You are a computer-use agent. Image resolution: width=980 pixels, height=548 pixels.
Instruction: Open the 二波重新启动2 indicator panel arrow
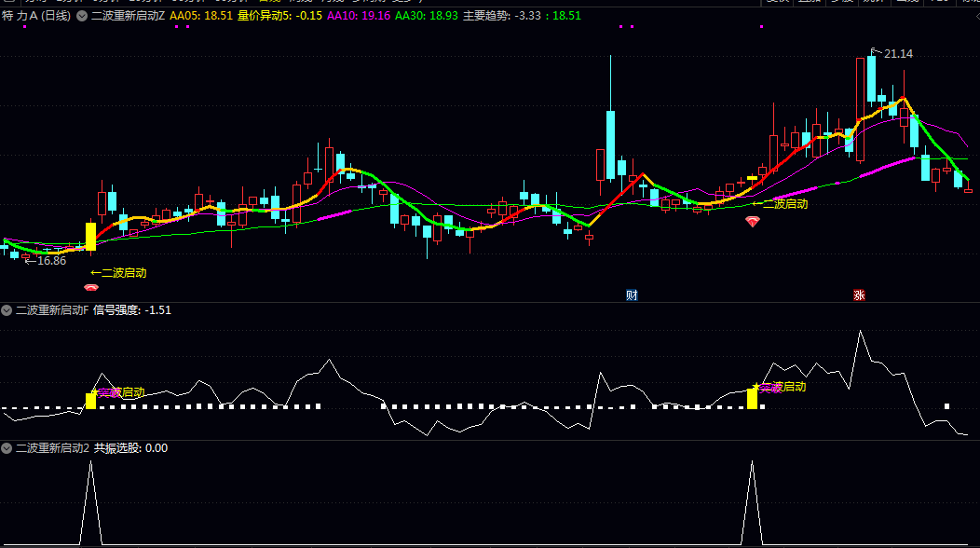tap(7, 448)
